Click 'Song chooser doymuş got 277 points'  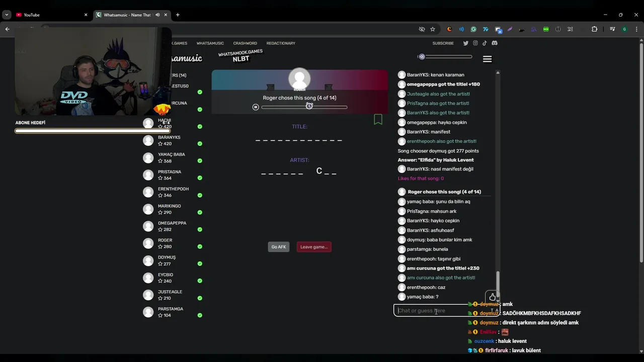(x=438, y=151)
